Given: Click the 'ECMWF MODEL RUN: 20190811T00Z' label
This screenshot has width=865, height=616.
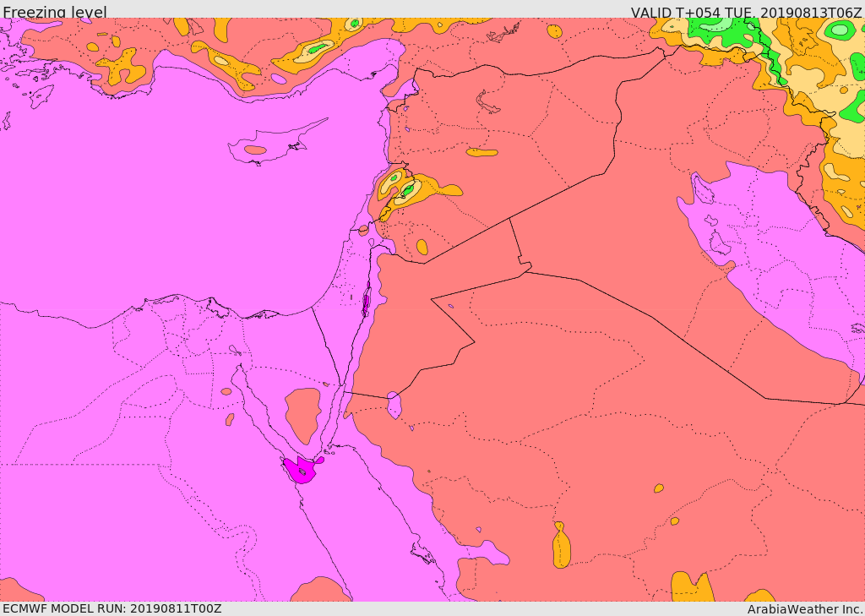Looking at the screenshot, I should 112,608.
